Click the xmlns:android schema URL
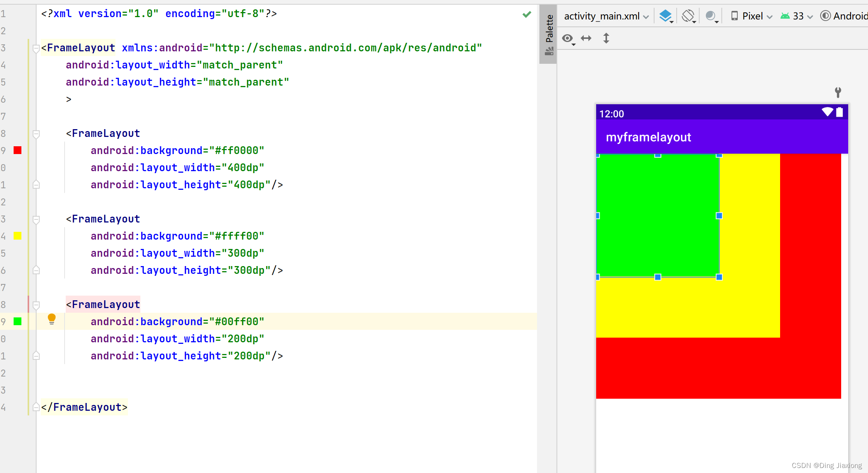The height and width of the screenshot is (473, 868). [x=345, y=47]
